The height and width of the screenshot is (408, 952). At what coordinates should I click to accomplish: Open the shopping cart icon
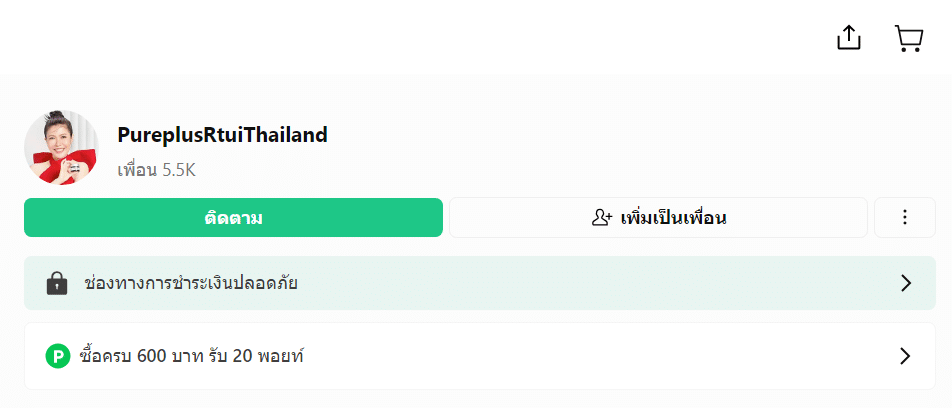click(909, 38)
